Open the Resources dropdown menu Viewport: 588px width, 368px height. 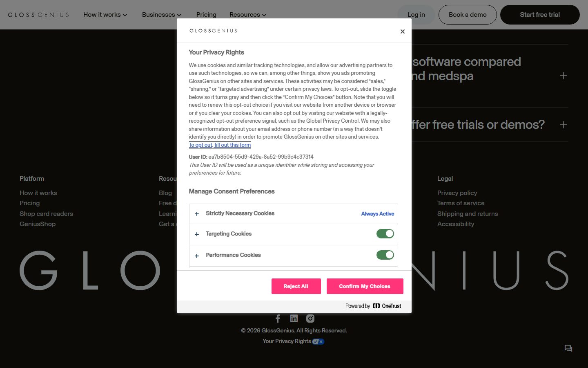click(x=248, y=15)
